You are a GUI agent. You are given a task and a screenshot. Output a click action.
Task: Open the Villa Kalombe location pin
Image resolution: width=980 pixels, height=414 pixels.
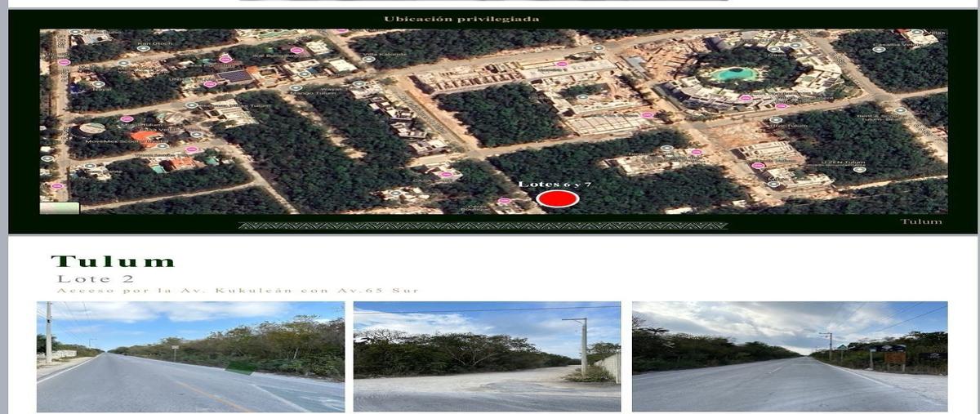point(368,60)
